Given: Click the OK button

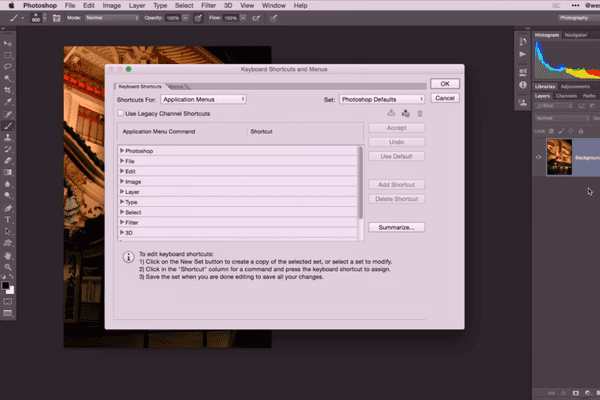Looking at the screenshot, I should [445, 84].
